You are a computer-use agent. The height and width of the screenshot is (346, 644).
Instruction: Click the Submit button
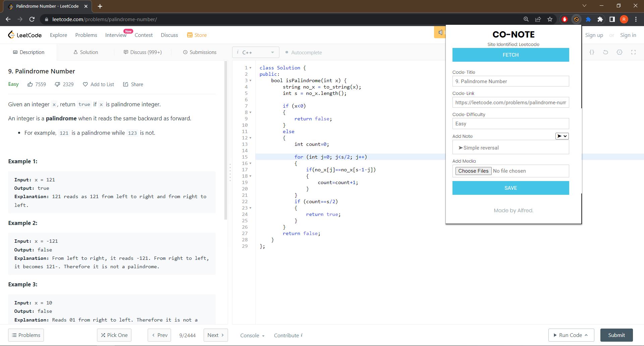[616, 335]
